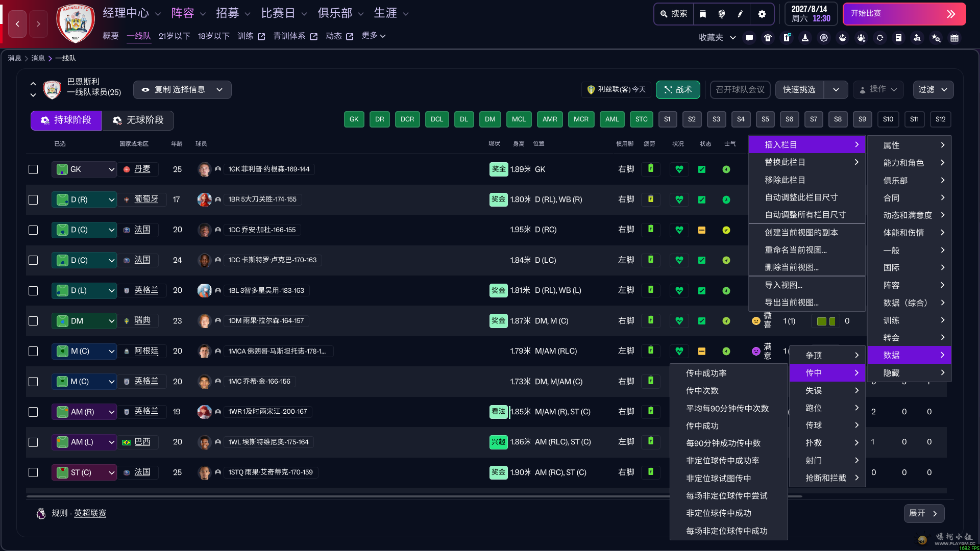Open the star shortlist search icon

[x=936, y=38]
